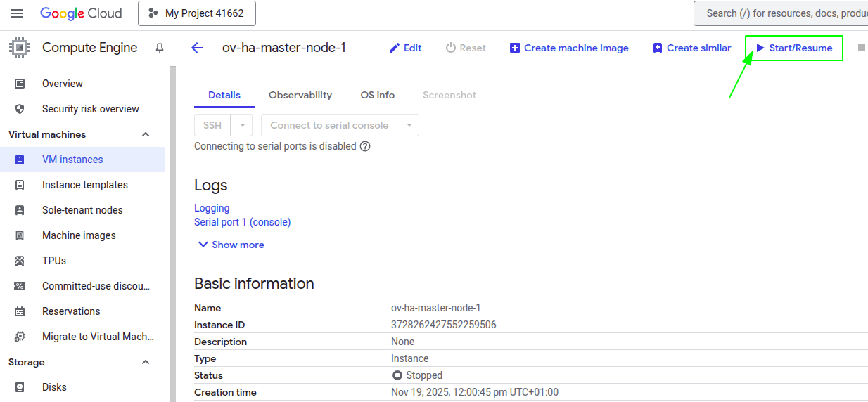The image size is (868, 402).
Task: Open the serial console dropdown arrow
Action: 408,125
